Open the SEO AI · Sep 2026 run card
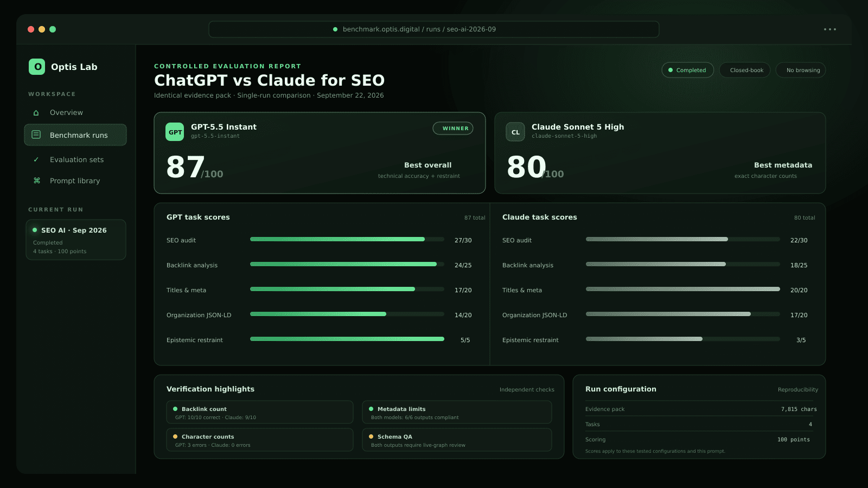The image size is (868, 488). tap(76, 240)
